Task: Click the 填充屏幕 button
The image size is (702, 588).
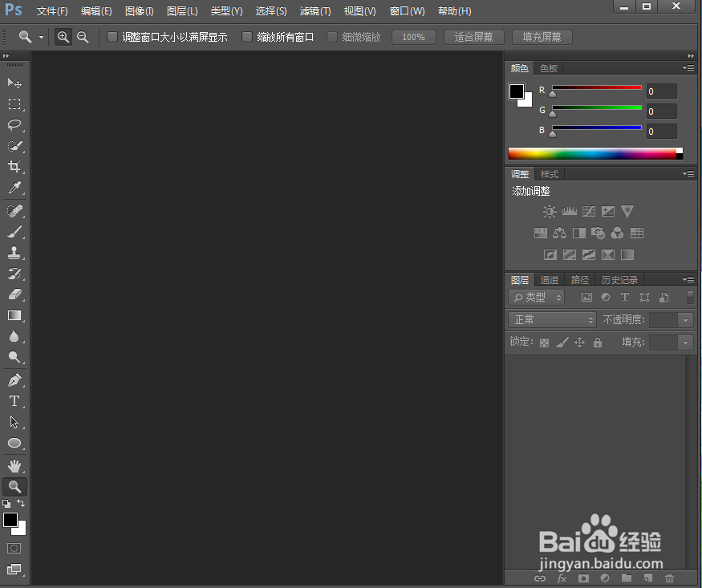Action: (x=542, y=37)
